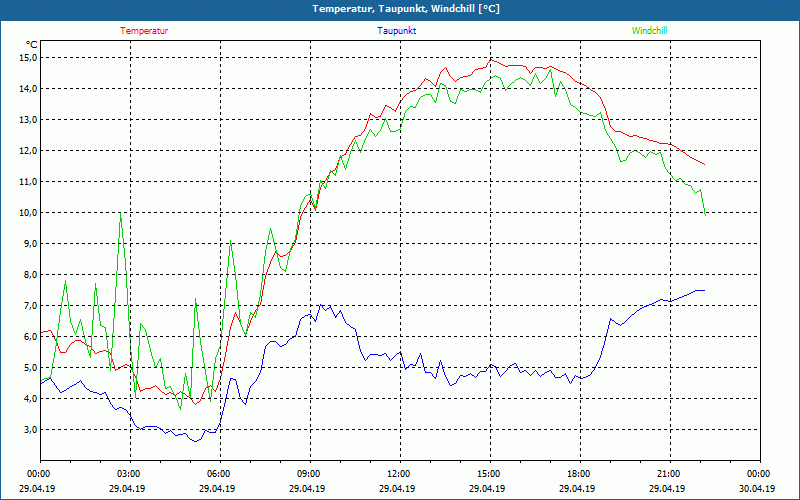Image resolution: width=800 pixels, height=500 pixels.
Task: Click the 9,0 y-axis value
Action: (31, 243)
